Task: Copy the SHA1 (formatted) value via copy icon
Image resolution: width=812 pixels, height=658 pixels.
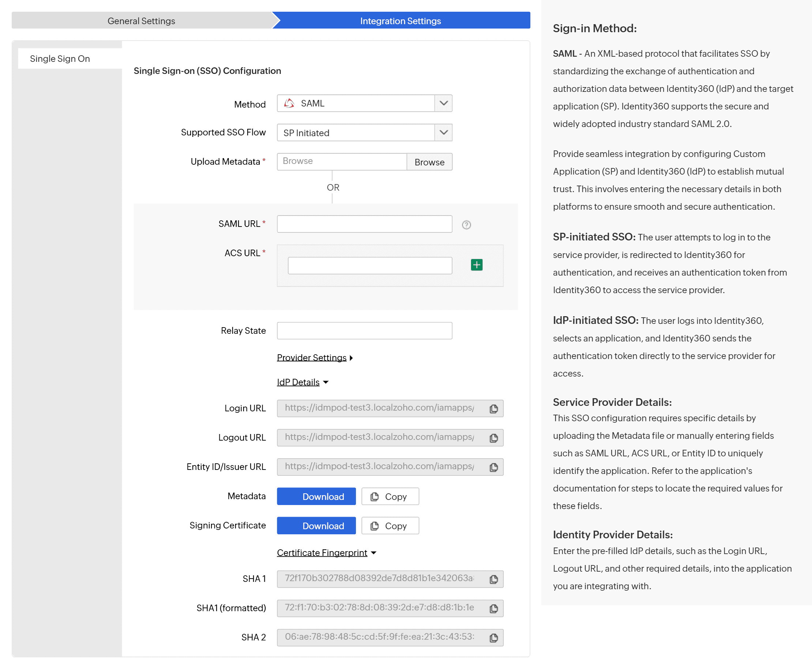Action: point(493,608)
